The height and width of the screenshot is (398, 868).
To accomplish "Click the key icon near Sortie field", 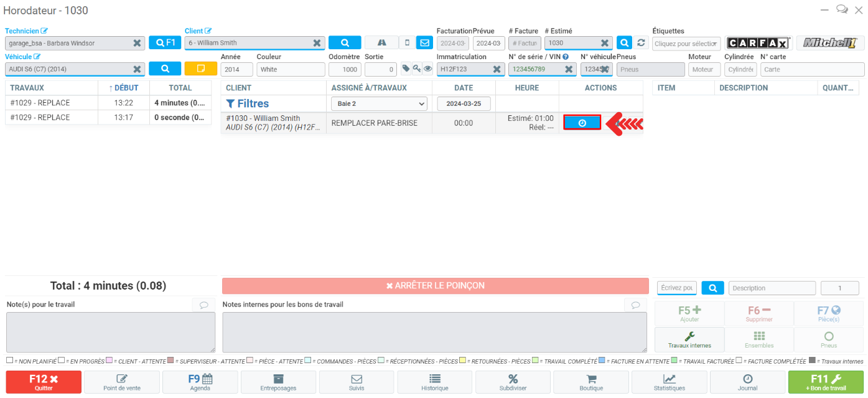I will [417, 69].
